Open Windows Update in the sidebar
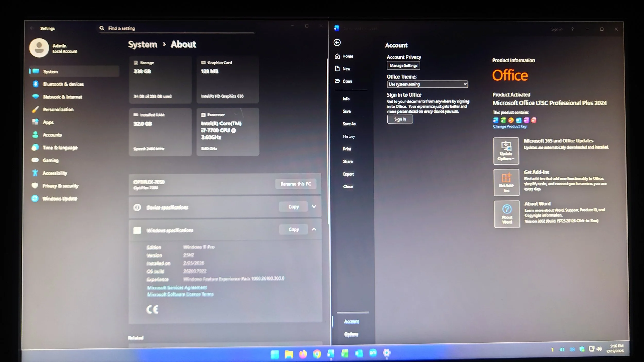 pos(60,199)
